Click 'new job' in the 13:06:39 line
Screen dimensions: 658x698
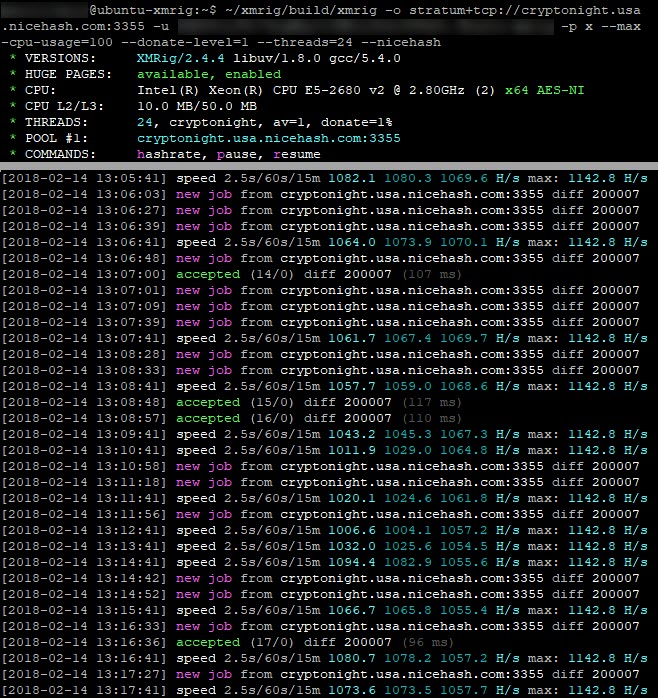coord(204,227)
